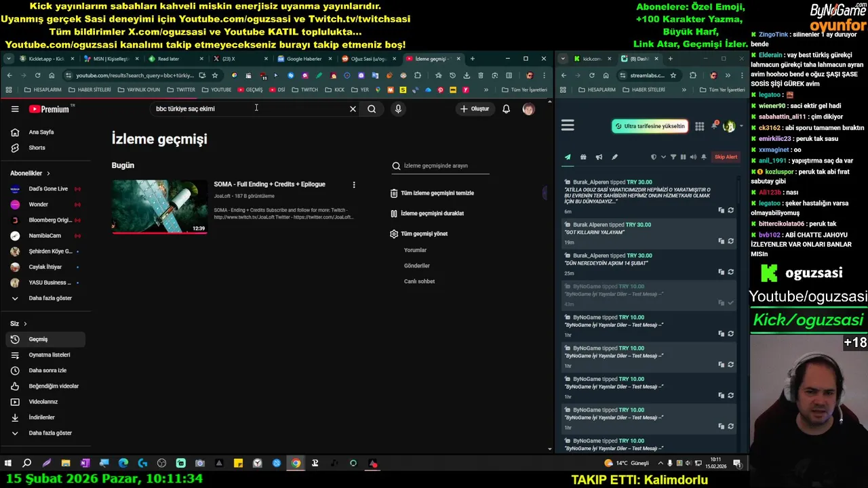This screenshot has width=868, height=488.
Task: Clear all watch history (Tüm izleme geçmişini temizle)
Action: [x=432, y=193]
